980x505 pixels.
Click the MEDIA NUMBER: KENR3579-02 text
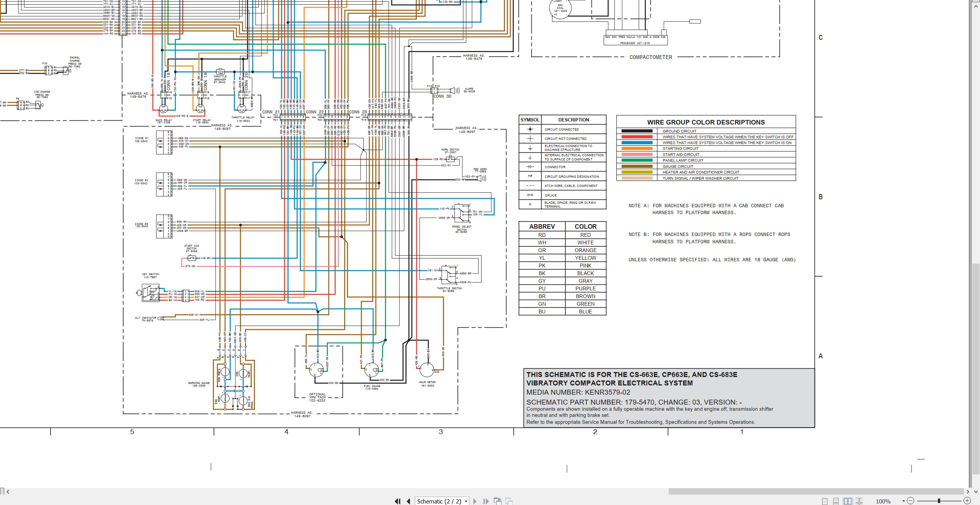(x=578, y=392)
